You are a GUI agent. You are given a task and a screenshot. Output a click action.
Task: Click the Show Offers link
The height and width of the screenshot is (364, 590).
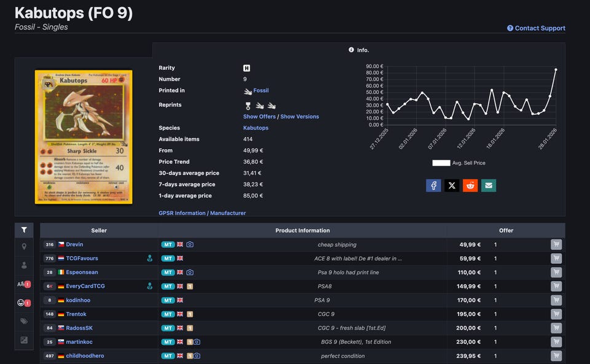click(259, 117)
